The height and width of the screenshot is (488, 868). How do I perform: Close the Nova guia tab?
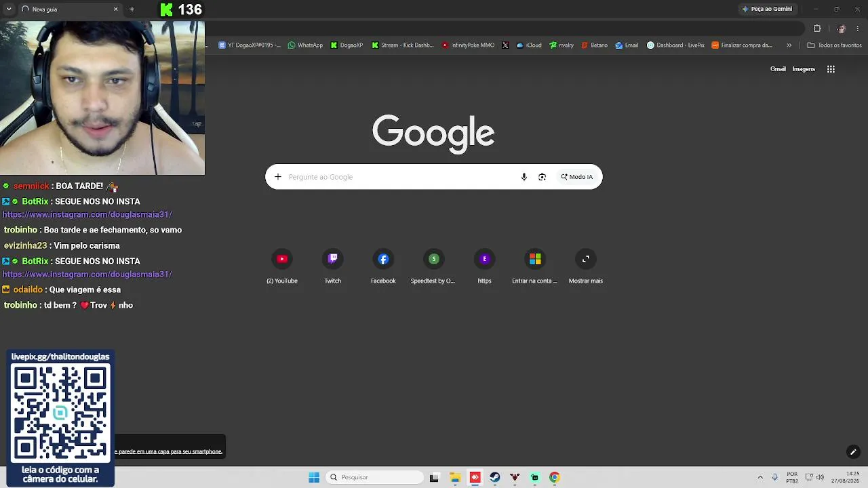click(115, 9)
